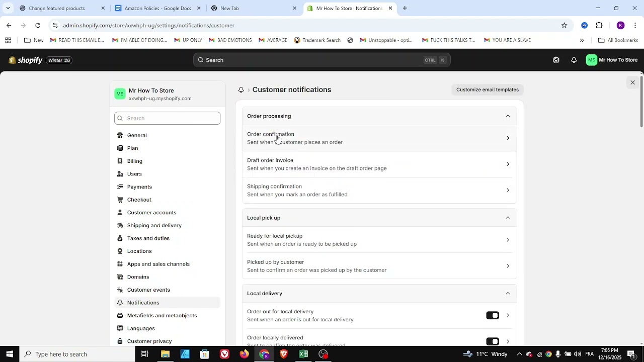Open the Shopify alerts bell in top bar

(x=574, y=60)
